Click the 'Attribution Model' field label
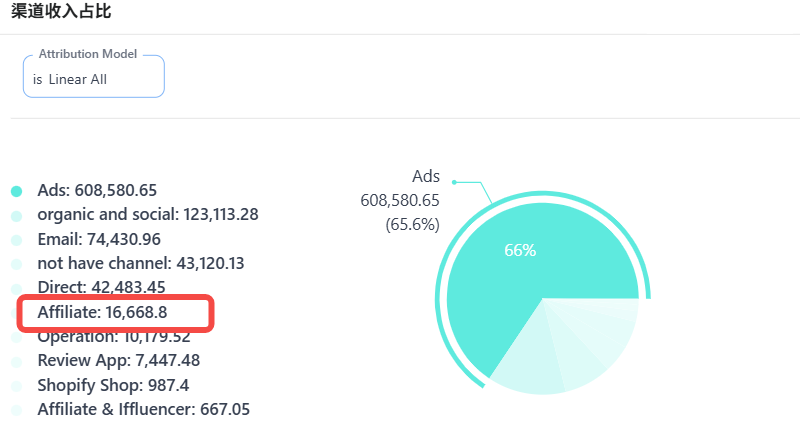This screenshot has height=444, width=800. [87, 54]
